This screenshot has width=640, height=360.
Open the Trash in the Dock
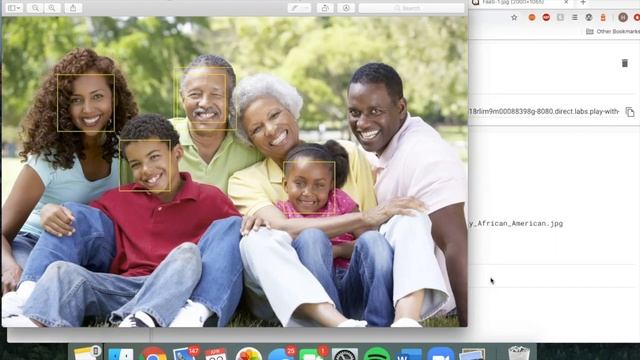click(x=519, y=353)
